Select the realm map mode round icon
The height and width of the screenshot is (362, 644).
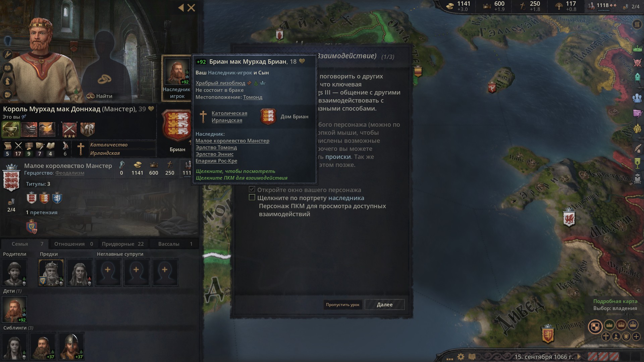(595, 326)
